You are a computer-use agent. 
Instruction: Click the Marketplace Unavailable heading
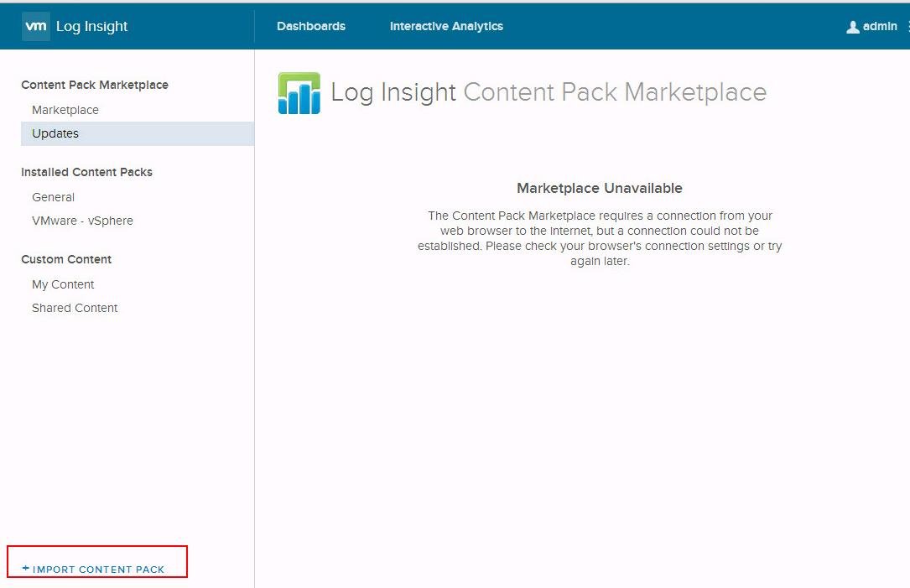click(x=599, y=188)
